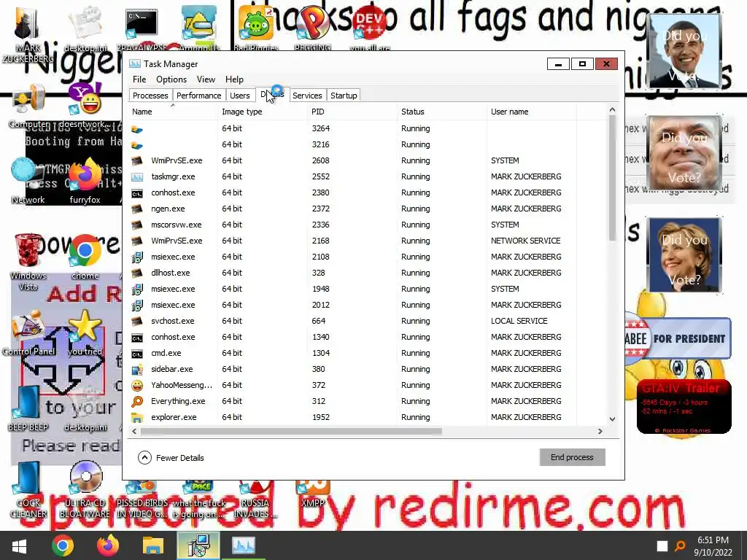Open the File menu in Task Manager
This screenshot has height=560, width=747.
click(x=139, y=79)
